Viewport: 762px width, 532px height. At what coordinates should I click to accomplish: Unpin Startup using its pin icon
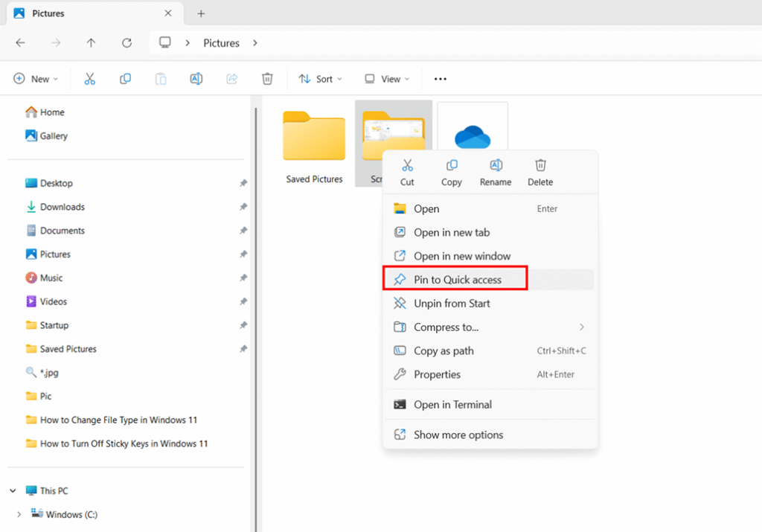[243, 325]
